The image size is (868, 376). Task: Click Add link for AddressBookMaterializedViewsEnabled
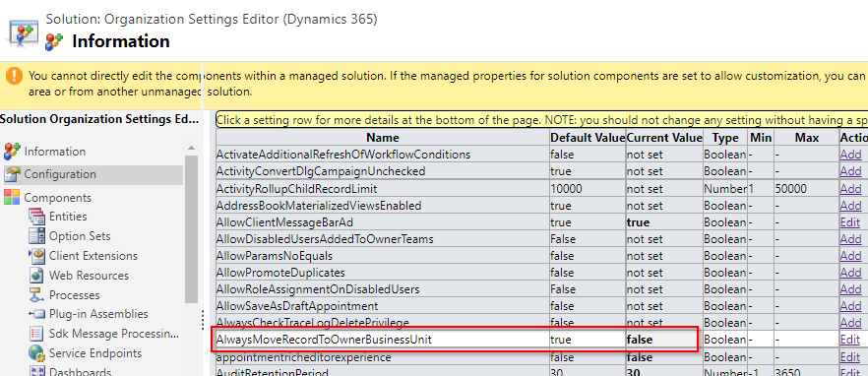coord(851,206)
